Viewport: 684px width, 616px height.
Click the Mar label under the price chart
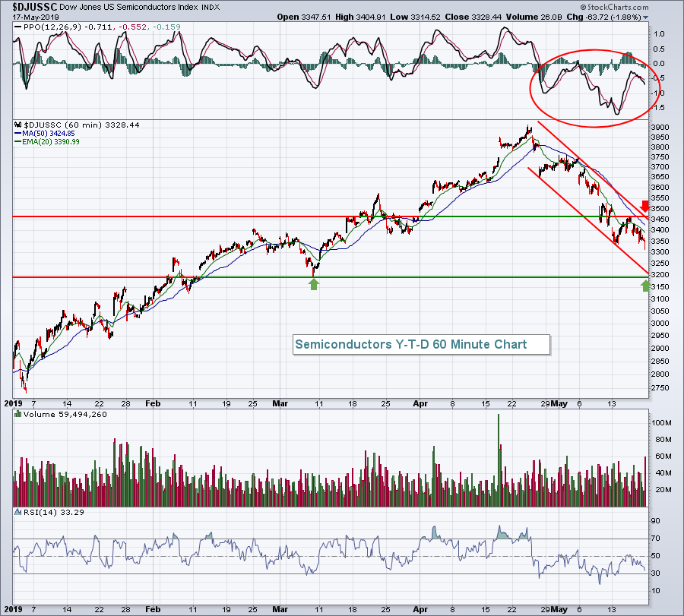tap(280, 403)
